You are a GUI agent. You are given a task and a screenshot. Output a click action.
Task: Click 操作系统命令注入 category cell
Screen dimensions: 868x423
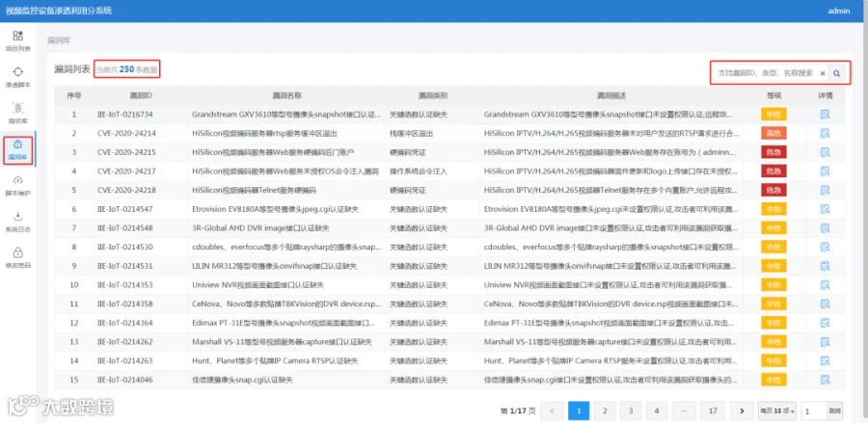pos(419,172)
